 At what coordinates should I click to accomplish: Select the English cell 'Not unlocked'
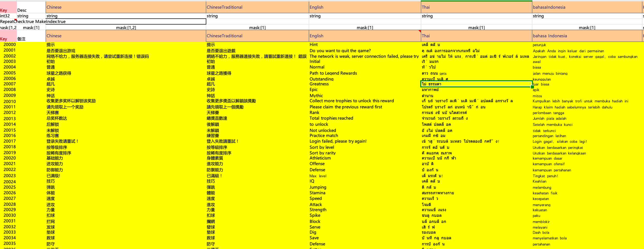365,130
